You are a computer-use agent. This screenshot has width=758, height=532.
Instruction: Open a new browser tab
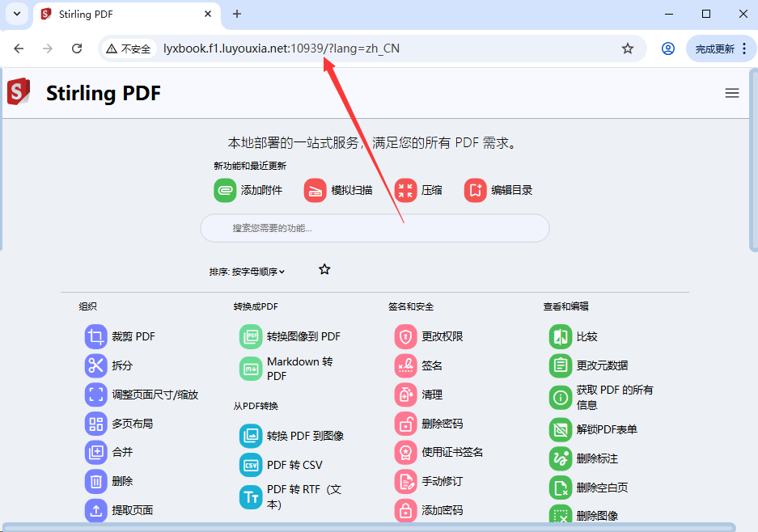tap(237, 14)
